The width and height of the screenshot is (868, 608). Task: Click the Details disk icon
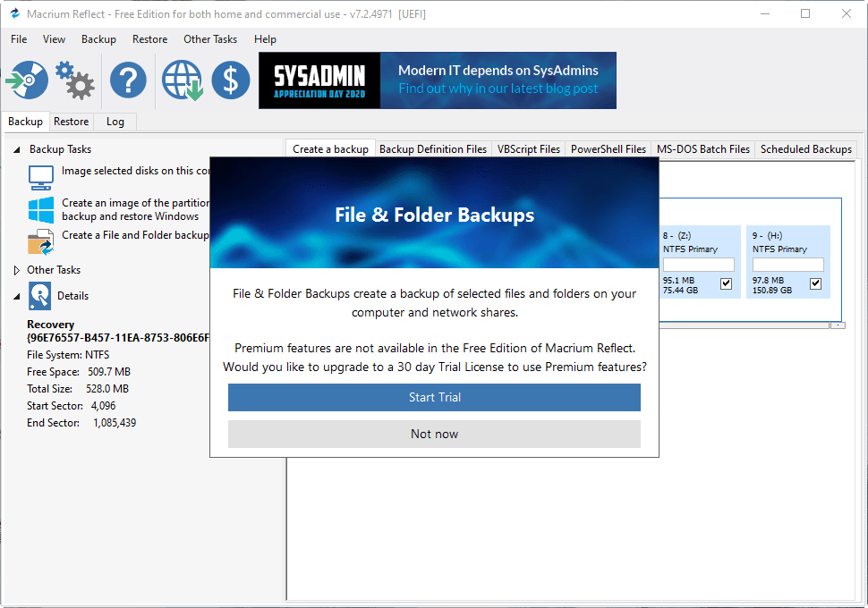coord(40,296)
